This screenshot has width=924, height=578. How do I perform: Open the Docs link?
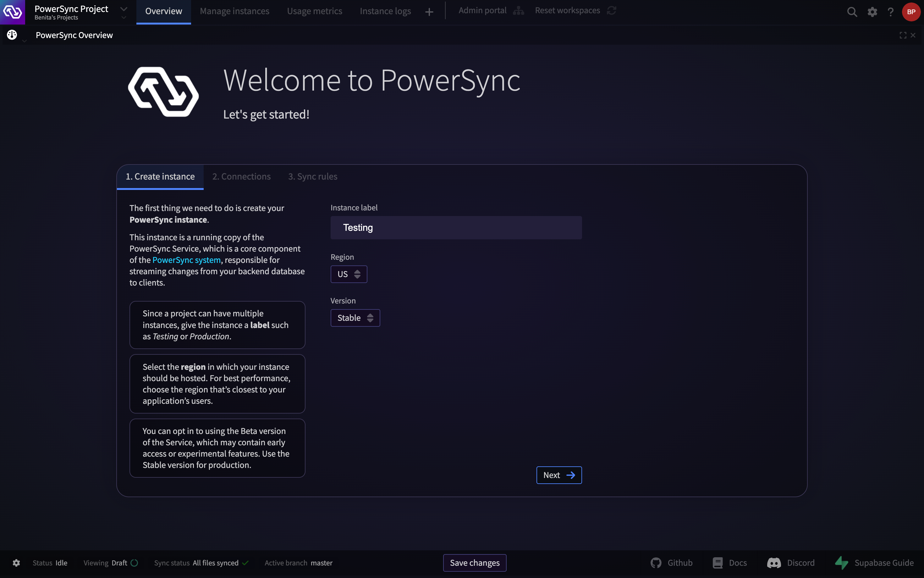click(x=729, y=563)
